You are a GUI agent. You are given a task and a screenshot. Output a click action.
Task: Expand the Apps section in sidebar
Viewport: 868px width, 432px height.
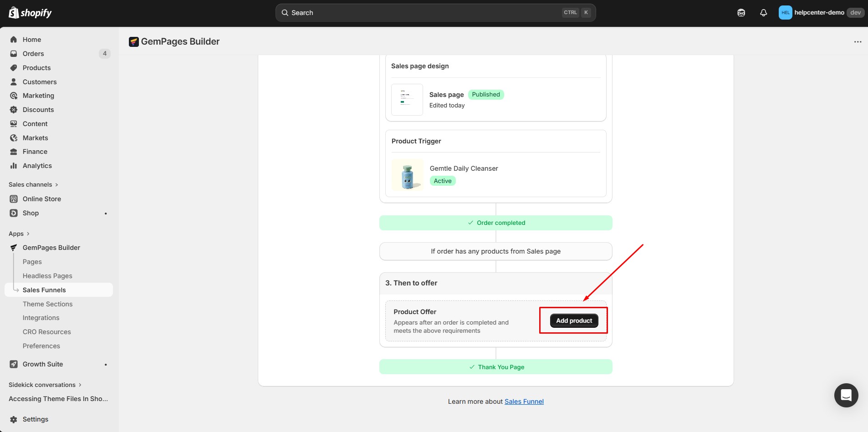click(19, 234)
